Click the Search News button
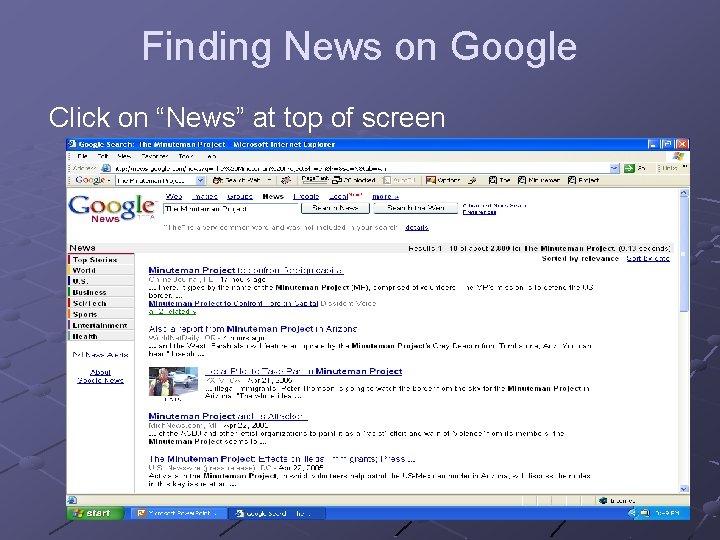 pos(335,208)
